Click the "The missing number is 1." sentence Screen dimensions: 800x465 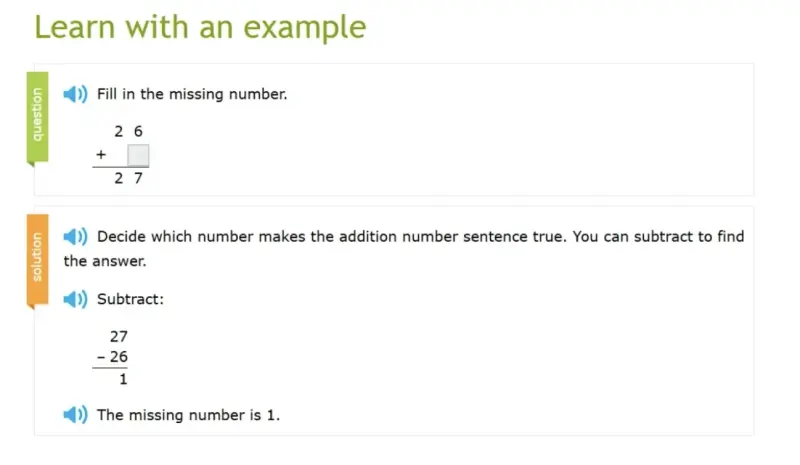tap(188, 414)
